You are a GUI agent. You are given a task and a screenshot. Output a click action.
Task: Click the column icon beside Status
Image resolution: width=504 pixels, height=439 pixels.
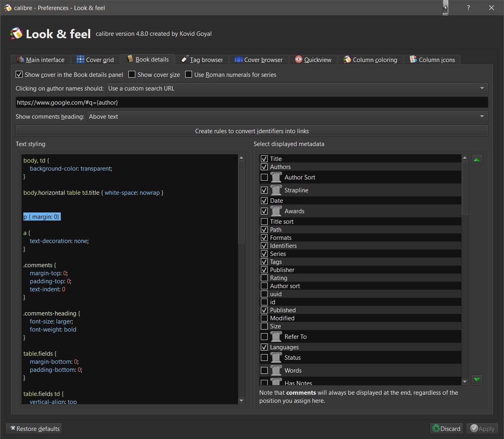276,357
